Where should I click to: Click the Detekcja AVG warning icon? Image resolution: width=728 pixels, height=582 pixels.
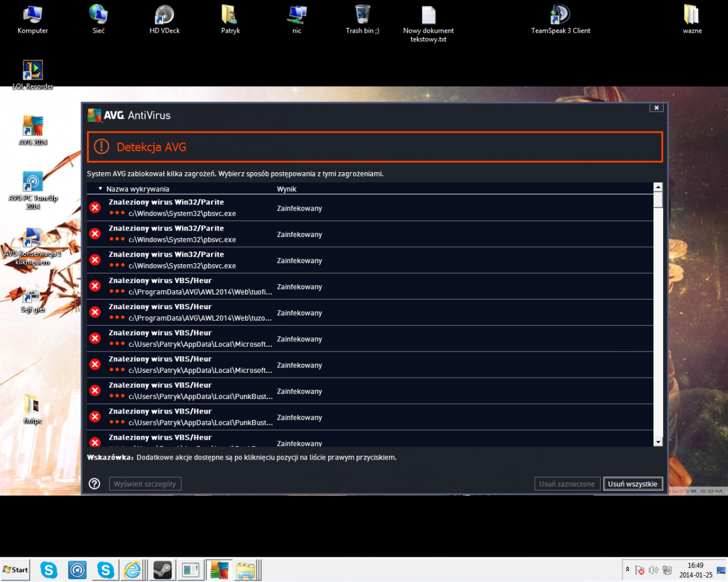tap(101, 147)
